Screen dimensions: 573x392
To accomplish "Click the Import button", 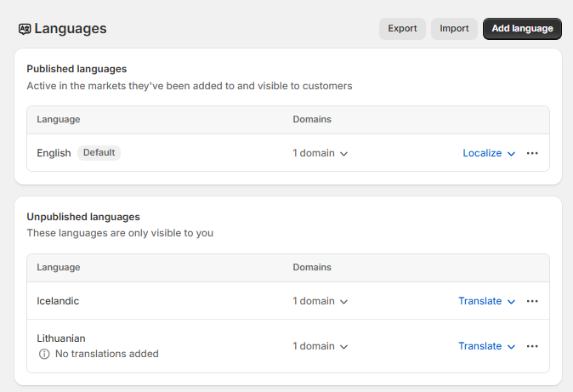I will click(454, 29).
